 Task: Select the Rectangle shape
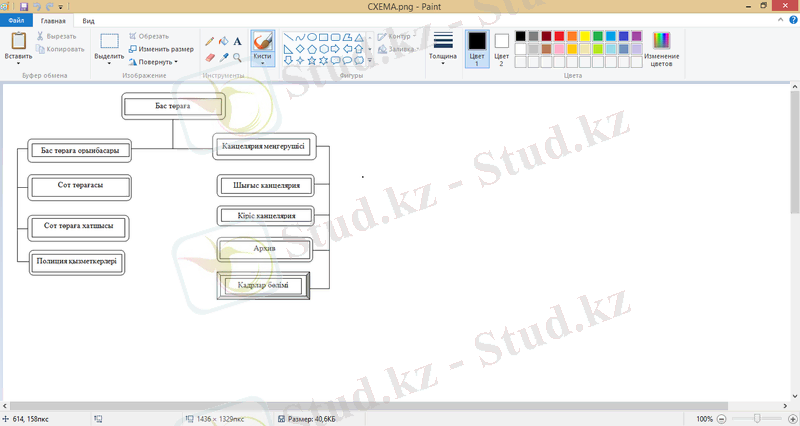click(323, 37)
